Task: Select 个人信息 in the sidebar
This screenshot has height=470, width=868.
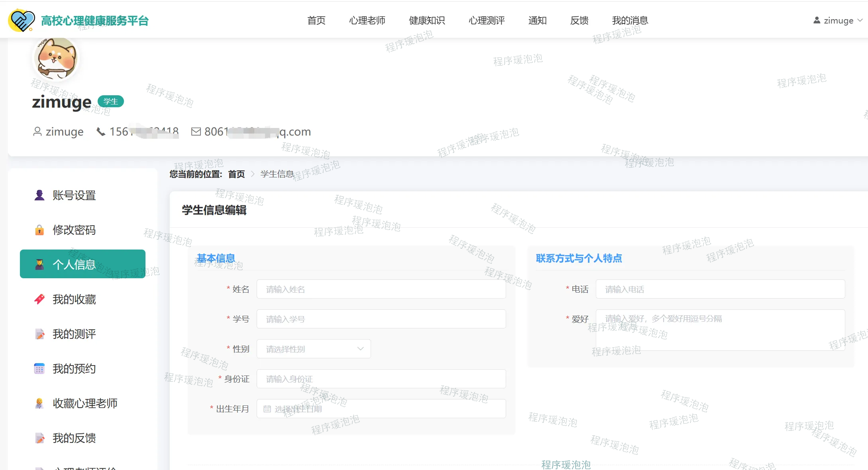Action: coord(82,264)
